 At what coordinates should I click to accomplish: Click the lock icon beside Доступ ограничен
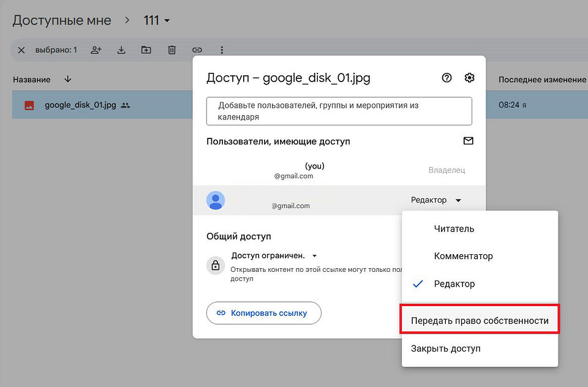[216, 265]
